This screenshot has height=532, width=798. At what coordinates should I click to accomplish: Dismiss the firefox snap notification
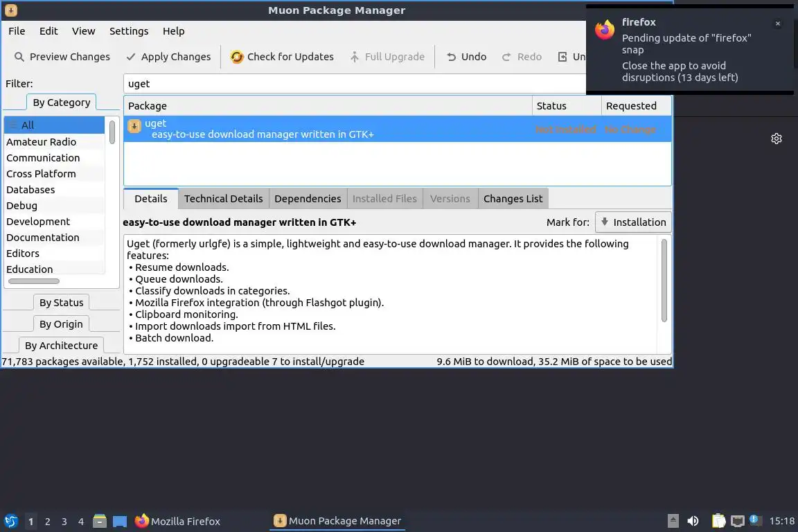(778, 24)
